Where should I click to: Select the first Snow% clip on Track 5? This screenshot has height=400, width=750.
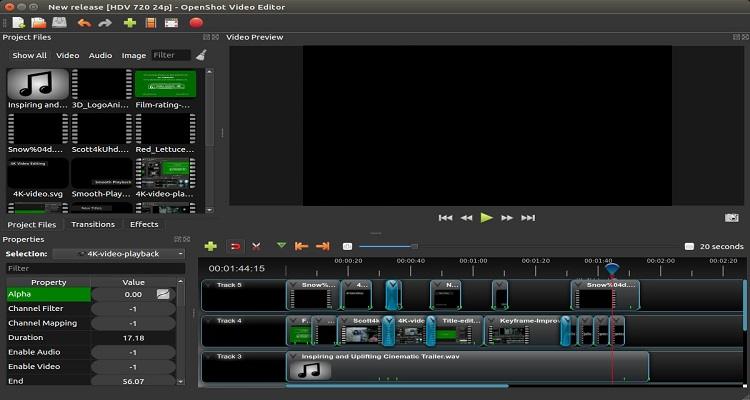point(313,295)
